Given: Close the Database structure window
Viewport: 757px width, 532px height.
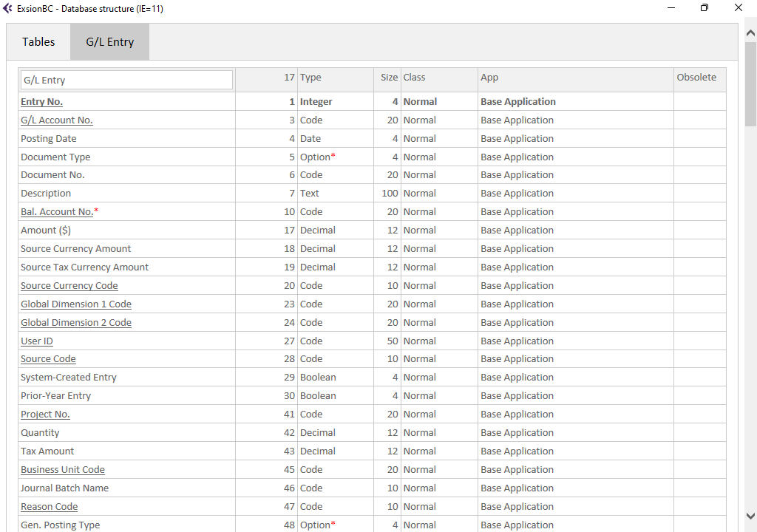Looking at the screenshot, I should (x=739, y=7).
